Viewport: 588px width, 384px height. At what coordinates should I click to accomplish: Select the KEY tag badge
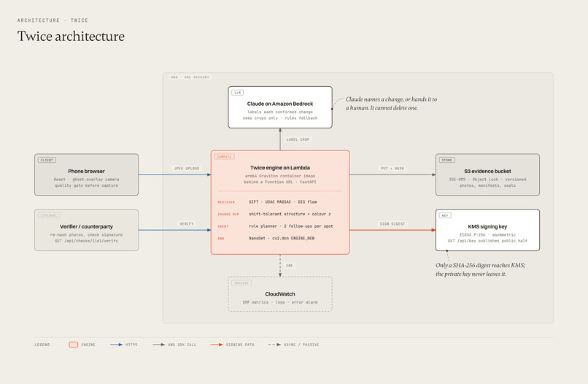445,215
